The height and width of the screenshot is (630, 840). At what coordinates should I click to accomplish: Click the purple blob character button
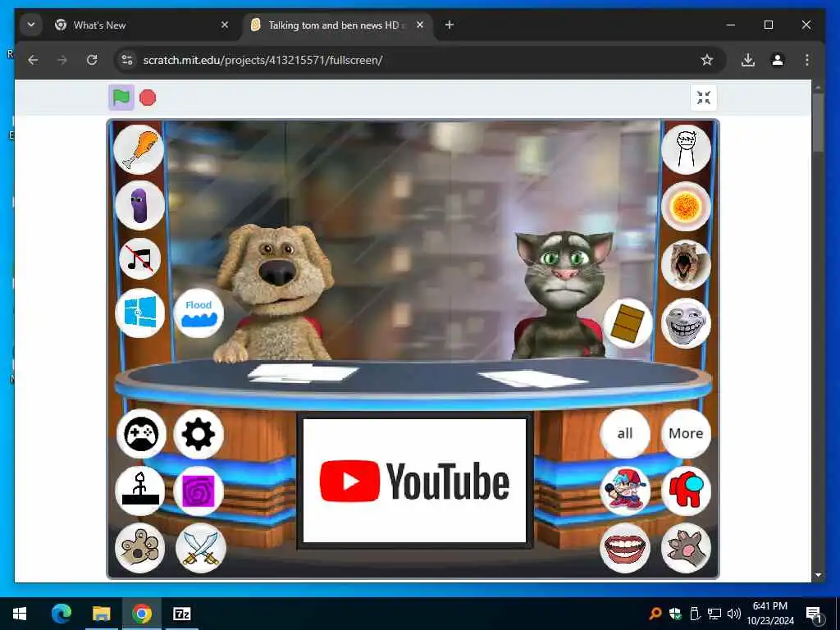click(x=139, y=205)
